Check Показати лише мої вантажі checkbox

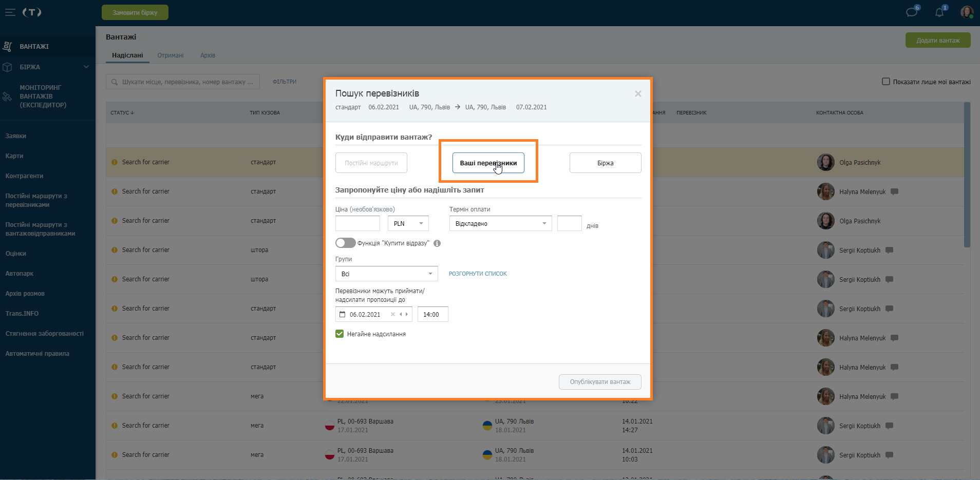click(886, 82)
